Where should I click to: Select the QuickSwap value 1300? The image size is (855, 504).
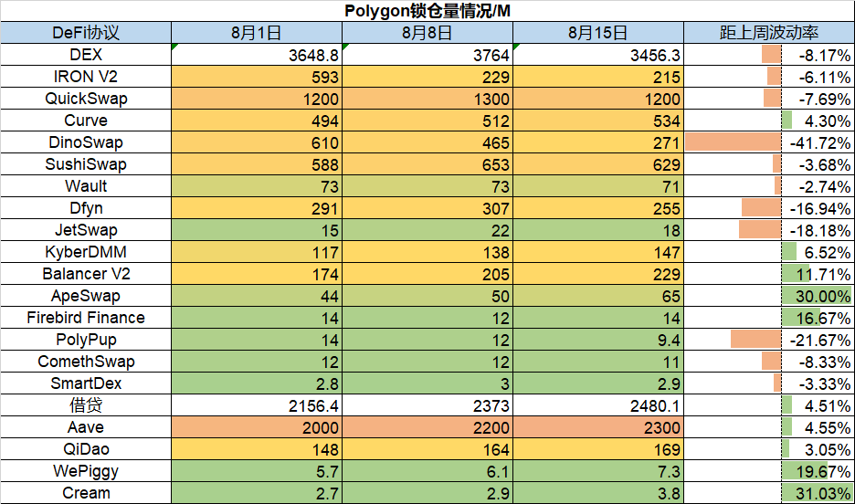click(491, 100)
